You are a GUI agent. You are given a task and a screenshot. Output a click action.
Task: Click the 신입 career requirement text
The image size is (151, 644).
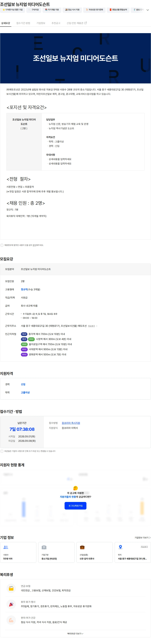point(23,384)
